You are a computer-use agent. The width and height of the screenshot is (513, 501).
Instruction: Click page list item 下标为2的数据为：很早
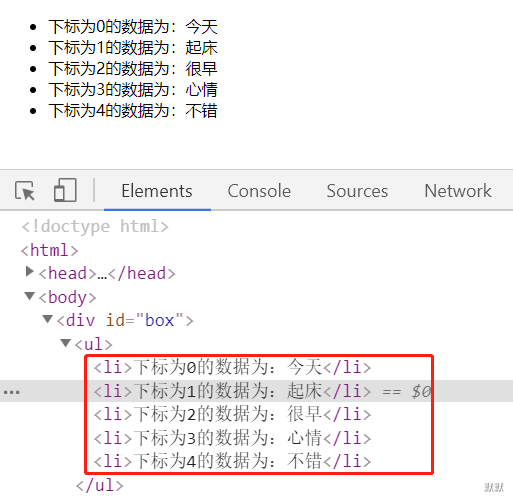coord(133,69)
